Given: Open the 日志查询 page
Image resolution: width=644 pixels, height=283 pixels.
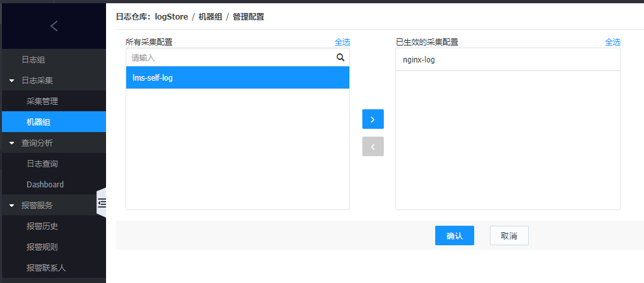Looking at the screenshot, I should click(42, 164).
